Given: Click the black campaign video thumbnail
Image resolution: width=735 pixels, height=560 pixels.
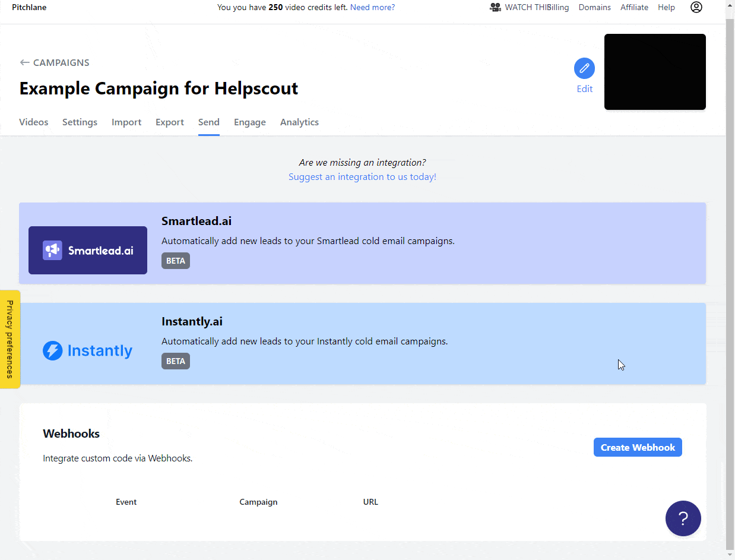Looking at the screenshot, I should pyautogui.click(x=655, y=72).
